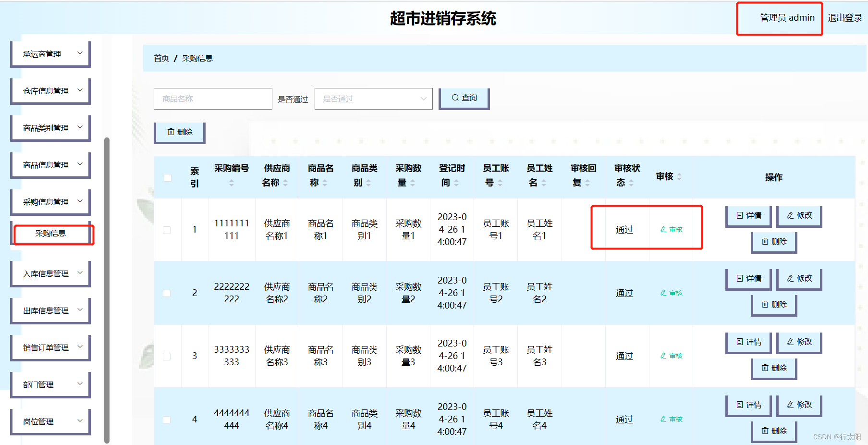Open the 是否通过 dropdown filter

click(373, 99)
